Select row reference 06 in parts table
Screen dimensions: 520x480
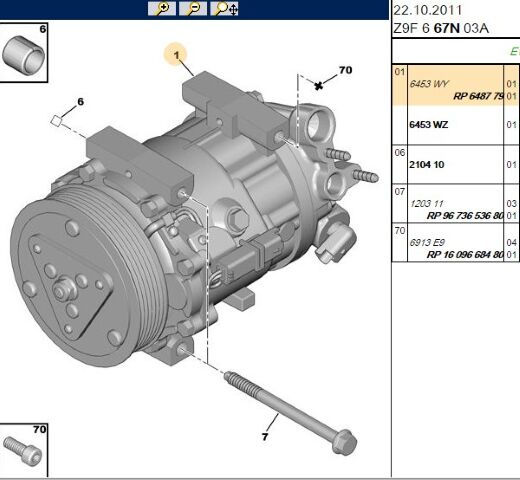coord(399,153)
